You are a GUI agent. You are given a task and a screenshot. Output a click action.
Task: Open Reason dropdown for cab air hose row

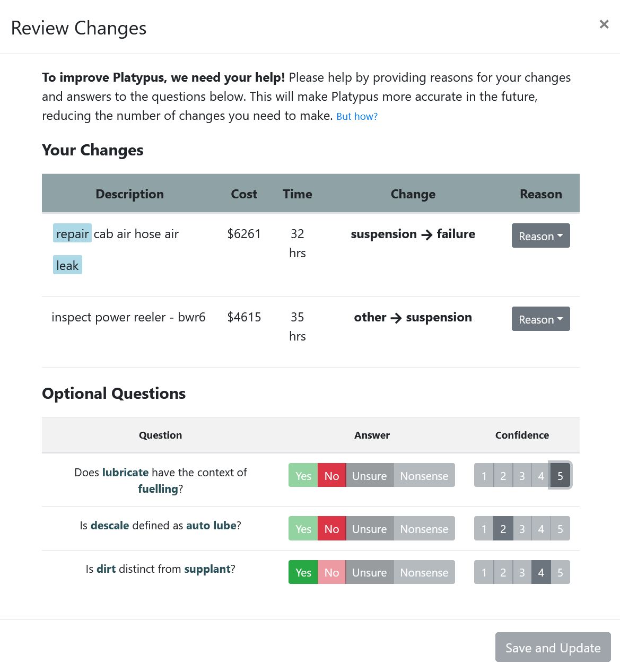click(540, 236)
